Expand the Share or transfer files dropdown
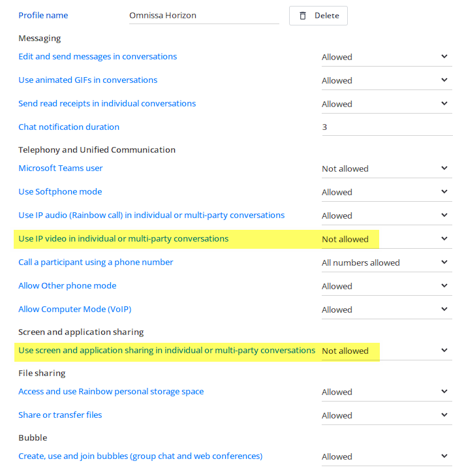 387,415
